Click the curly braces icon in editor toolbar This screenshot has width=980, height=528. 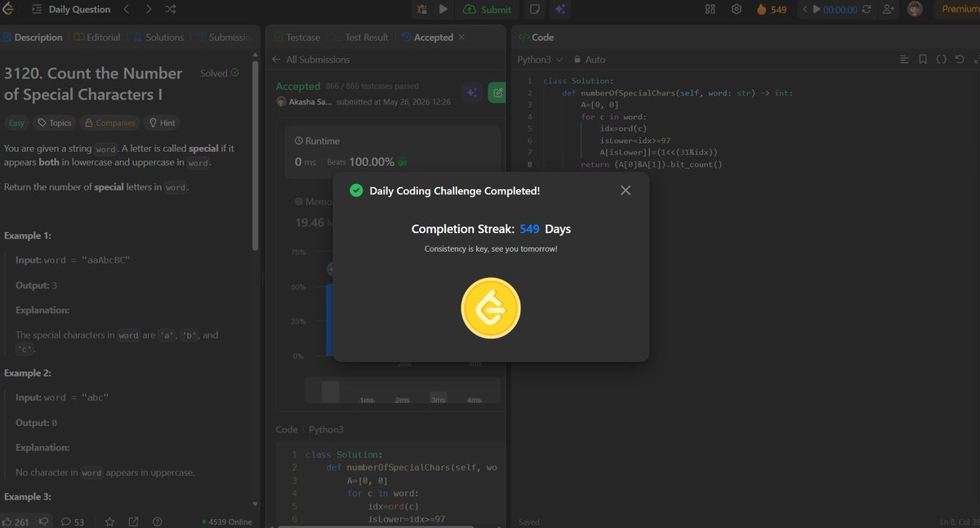(x=941, y=59)
